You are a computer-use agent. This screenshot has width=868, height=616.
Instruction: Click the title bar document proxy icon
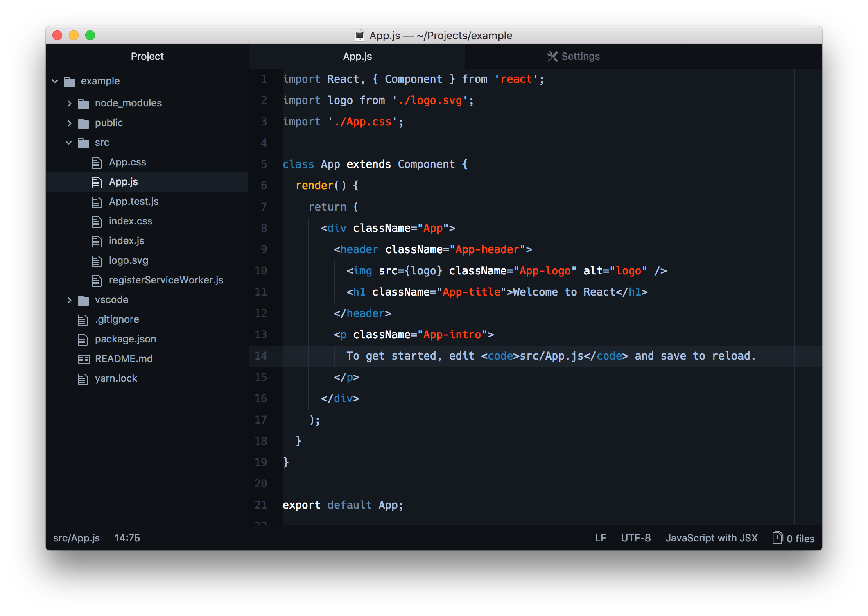(x=359, y=36)
